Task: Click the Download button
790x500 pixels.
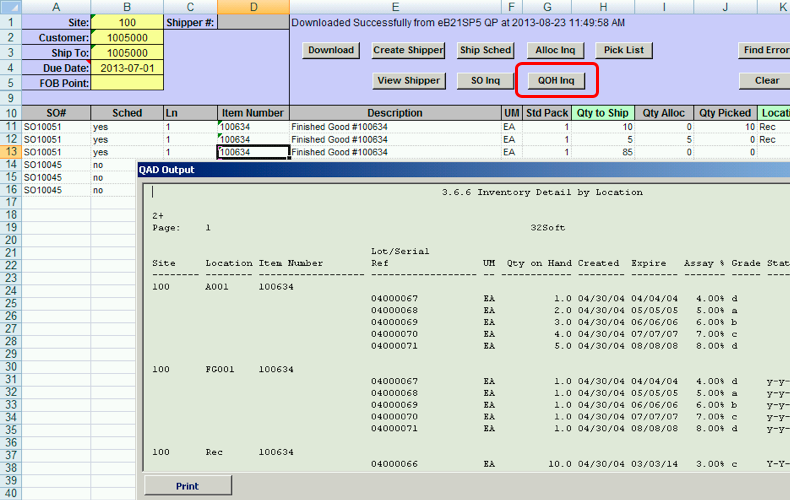Action: click(x=330, y=50)
